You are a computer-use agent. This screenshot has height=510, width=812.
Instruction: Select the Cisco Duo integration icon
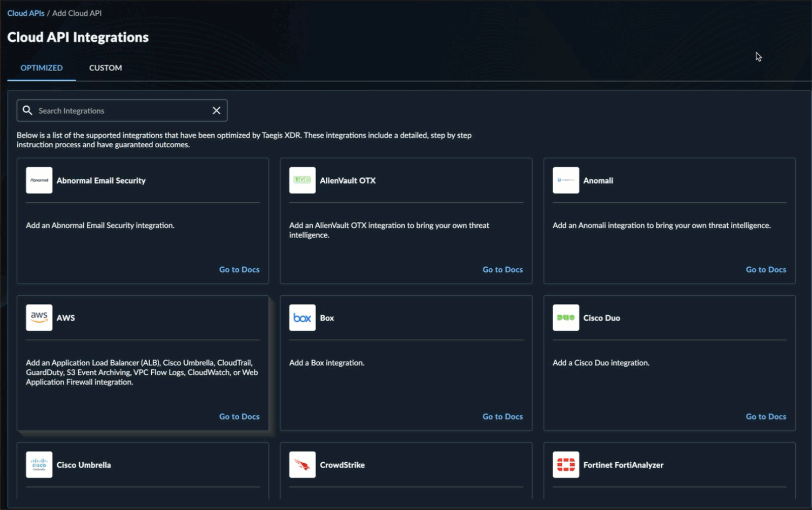(565, 317)
